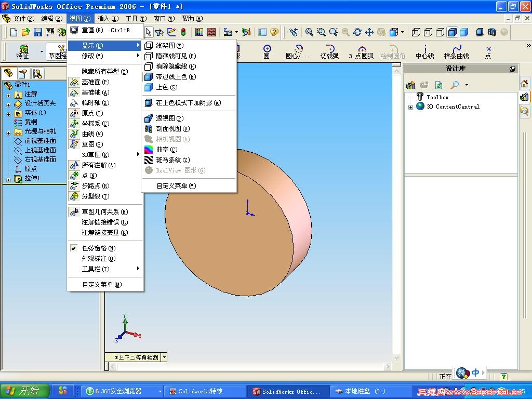Expand the Extrude1 feature node

click(x=8, y=179)
